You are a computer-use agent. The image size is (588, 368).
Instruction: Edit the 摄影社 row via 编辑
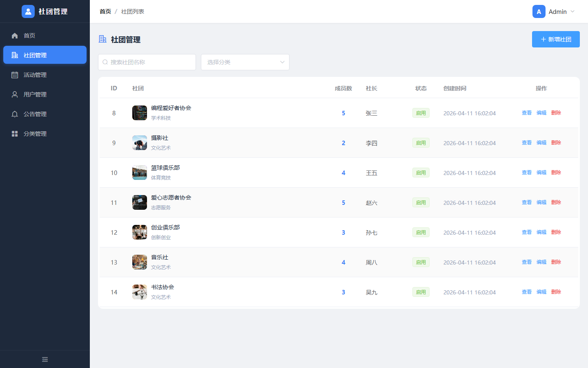541,143
